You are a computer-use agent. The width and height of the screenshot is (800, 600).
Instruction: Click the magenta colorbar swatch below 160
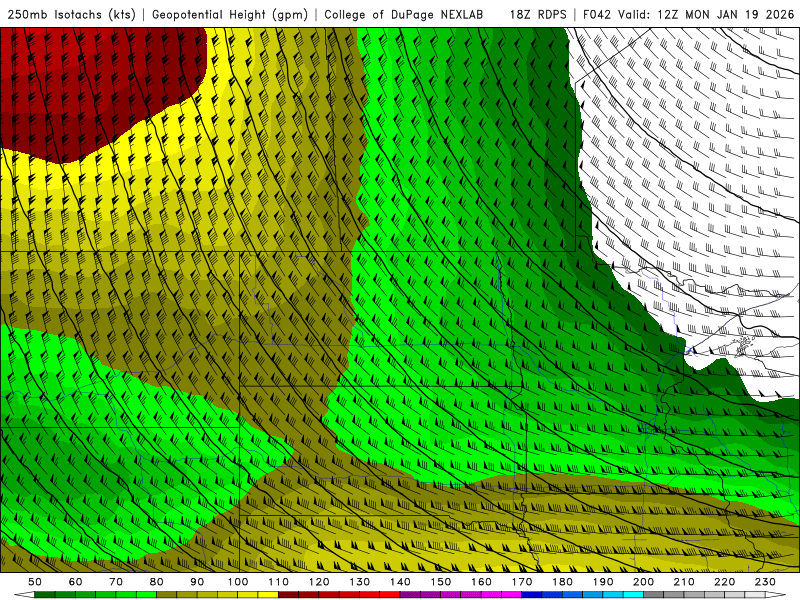pos(491,595)
